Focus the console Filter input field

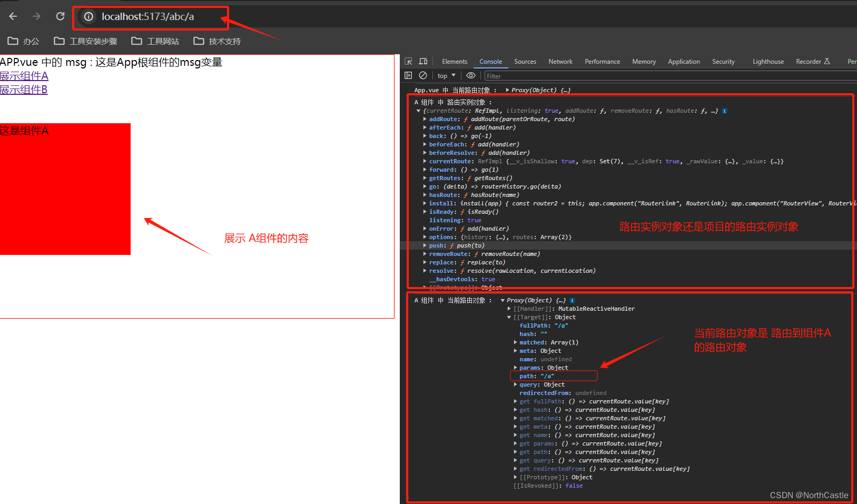670,76
